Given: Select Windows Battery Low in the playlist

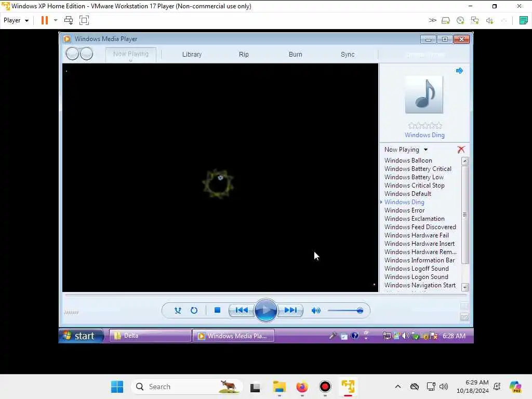Looking at the screenshot, I should coord(414,177).
